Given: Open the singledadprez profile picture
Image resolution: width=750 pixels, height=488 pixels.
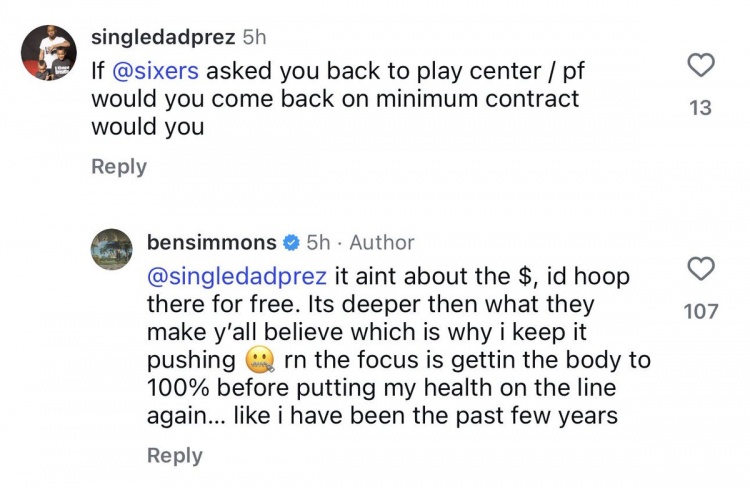Looking at the screenshot, I should (47, 53).
